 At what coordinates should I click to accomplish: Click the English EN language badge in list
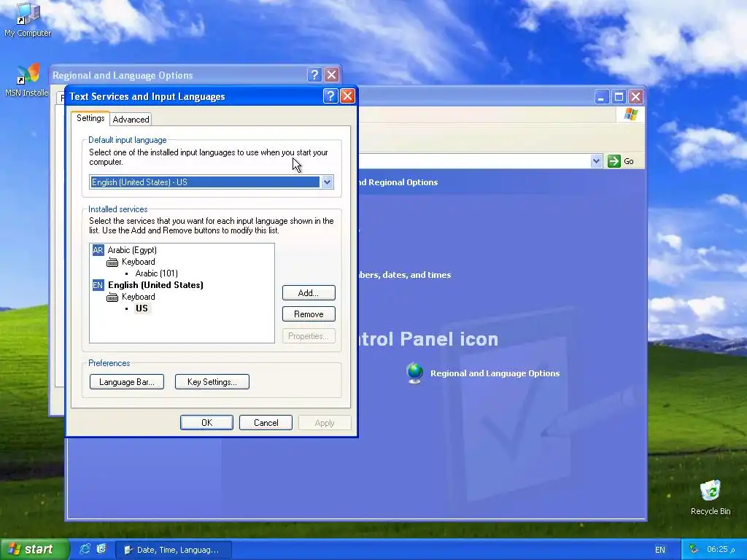tap(98, 285)
